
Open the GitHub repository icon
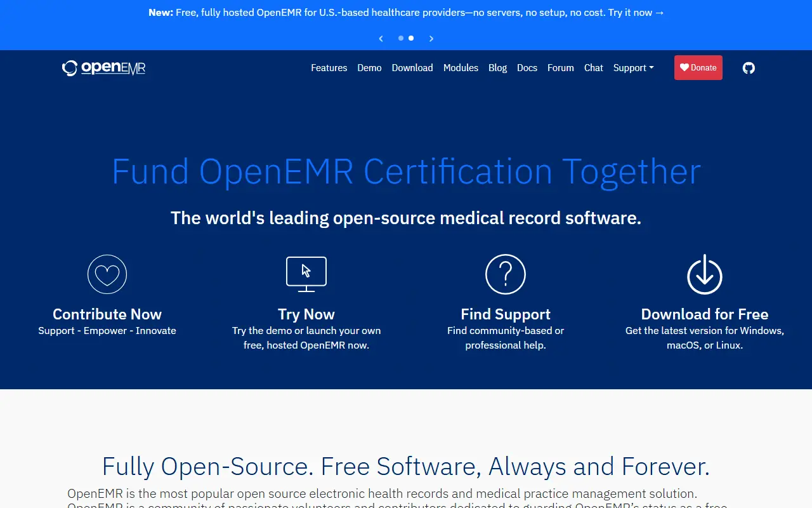coord(749,68)
